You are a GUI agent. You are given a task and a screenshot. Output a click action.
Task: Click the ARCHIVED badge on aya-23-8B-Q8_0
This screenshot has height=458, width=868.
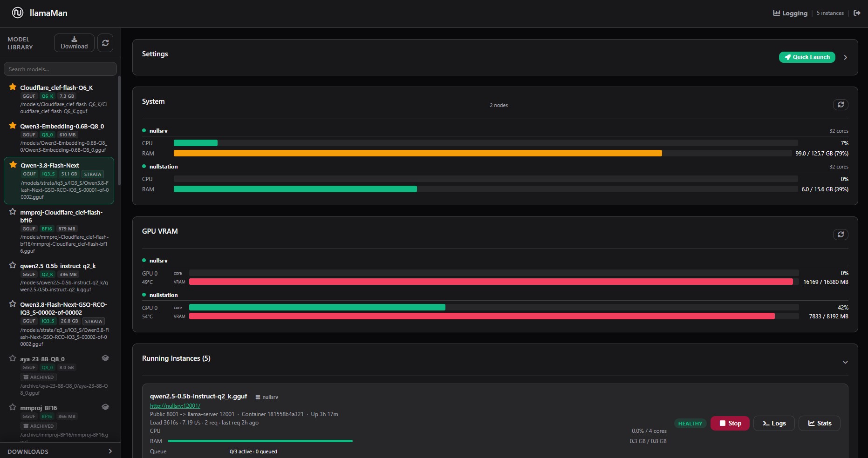point(39,377)
